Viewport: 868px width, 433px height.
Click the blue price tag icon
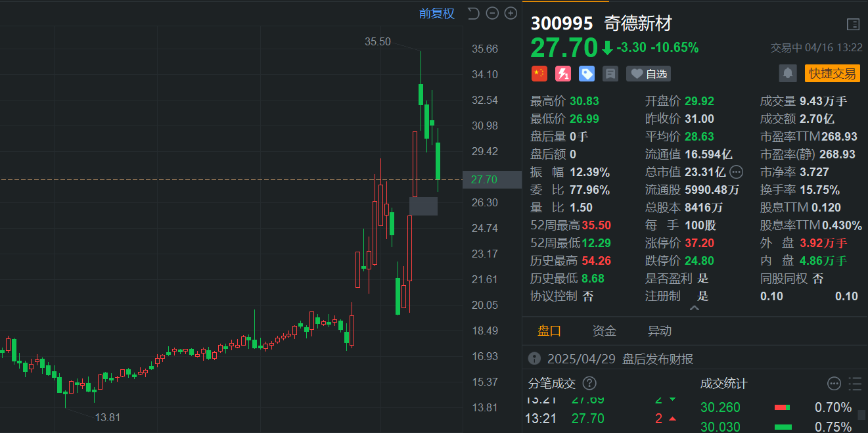[x=586, y=74]
